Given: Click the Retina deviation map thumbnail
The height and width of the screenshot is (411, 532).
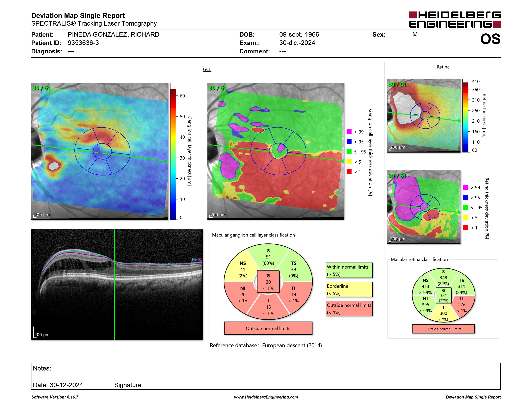Looking at the screenshot, I should (x=424, y=207).
